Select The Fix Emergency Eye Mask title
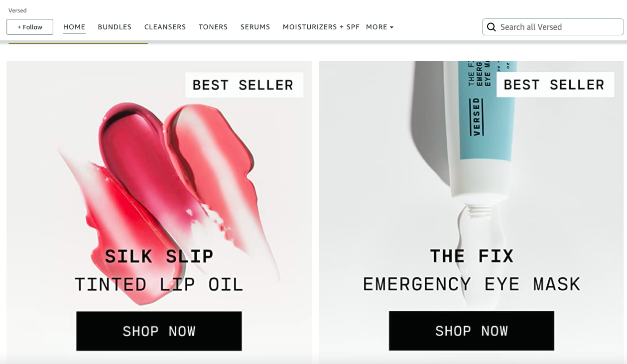Viewport: 627px width, 364px height. point(472,270)
